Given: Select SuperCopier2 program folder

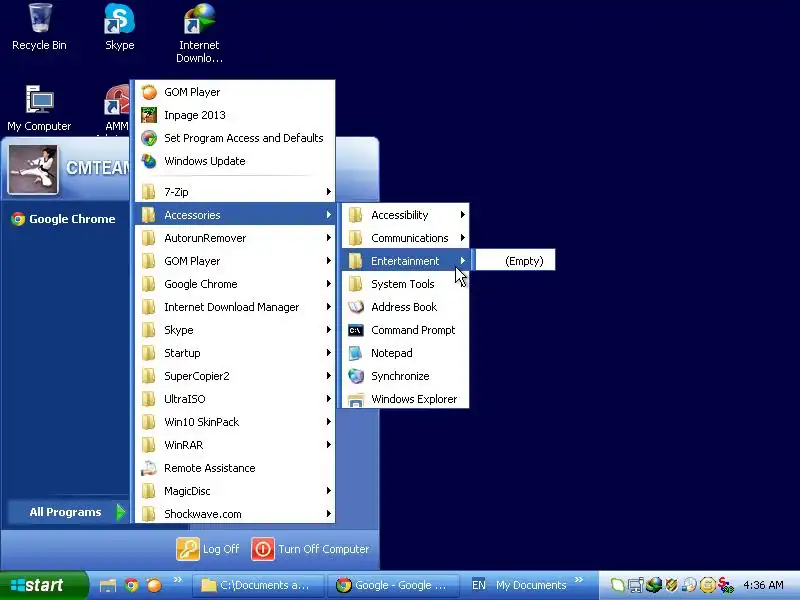Looking at the screenshot, I should pos(235,376).
